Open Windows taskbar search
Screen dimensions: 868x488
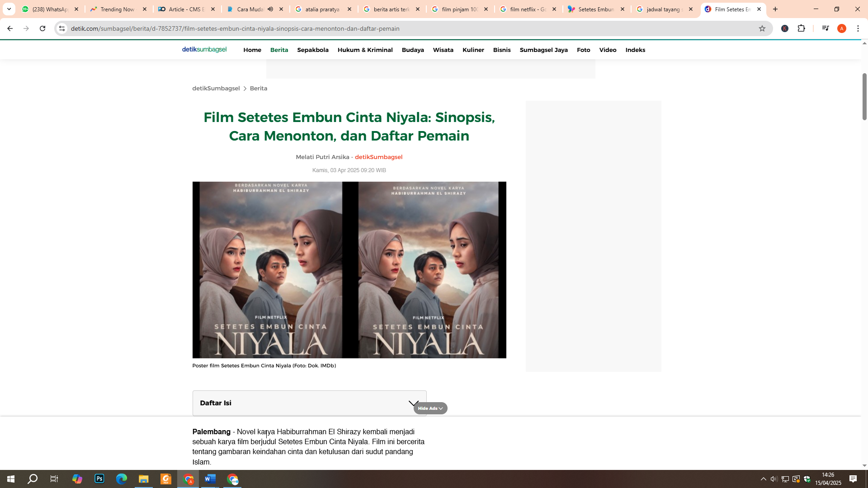33,479
